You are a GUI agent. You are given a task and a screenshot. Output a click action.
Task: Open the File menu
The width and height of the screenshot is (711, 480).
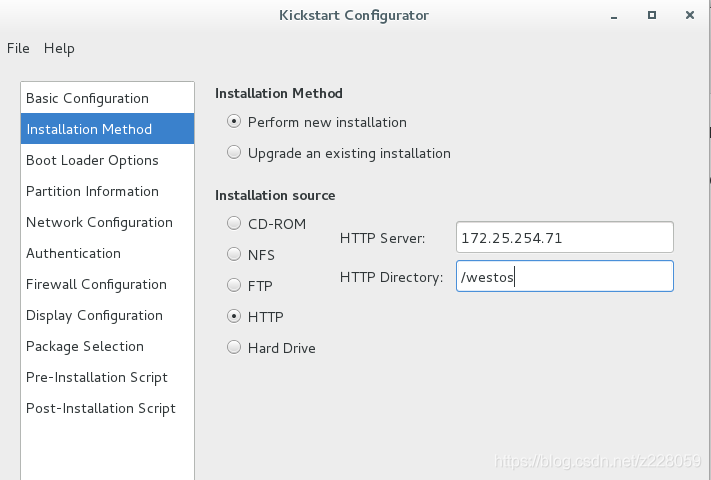coord(18,48)
